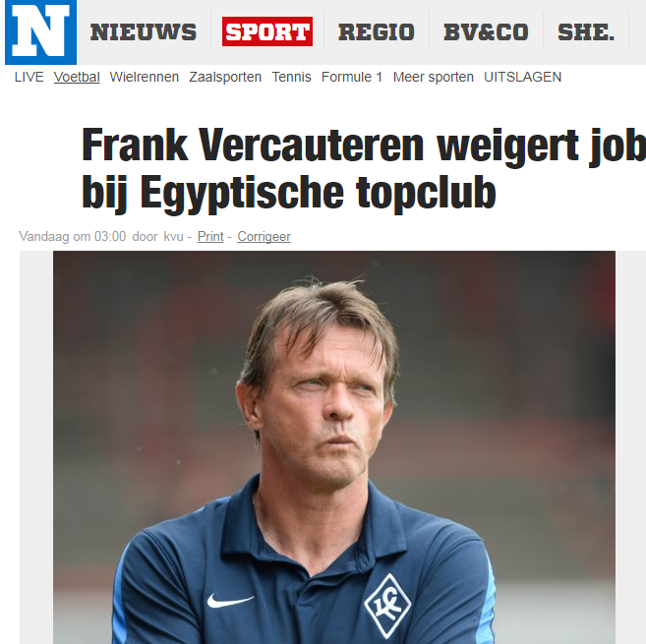Open the NIEUWS section
Image resolution: width=646 pixels, height=644 pixels.
click(144, 32)
